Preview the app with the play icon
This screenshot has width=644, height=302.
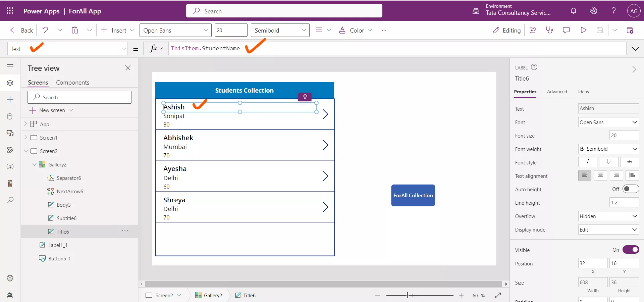(x=584, y=30)
